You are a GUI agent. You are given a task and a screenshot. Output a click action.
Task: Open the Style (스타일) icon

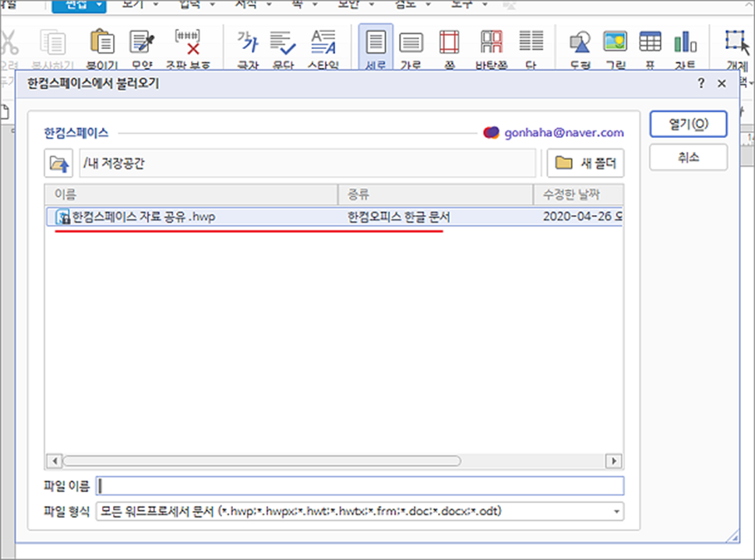[x=323, y=42]
